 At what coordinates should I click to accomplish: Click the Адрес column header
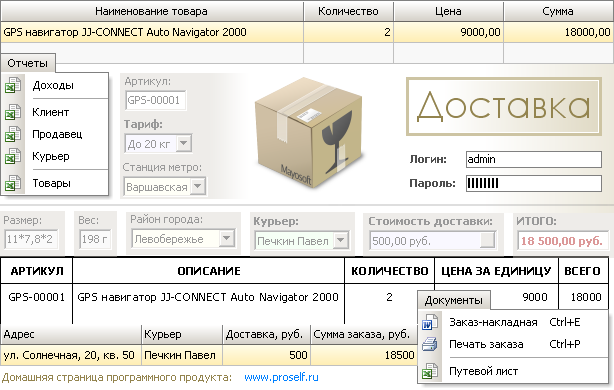(x=71, y=334)
